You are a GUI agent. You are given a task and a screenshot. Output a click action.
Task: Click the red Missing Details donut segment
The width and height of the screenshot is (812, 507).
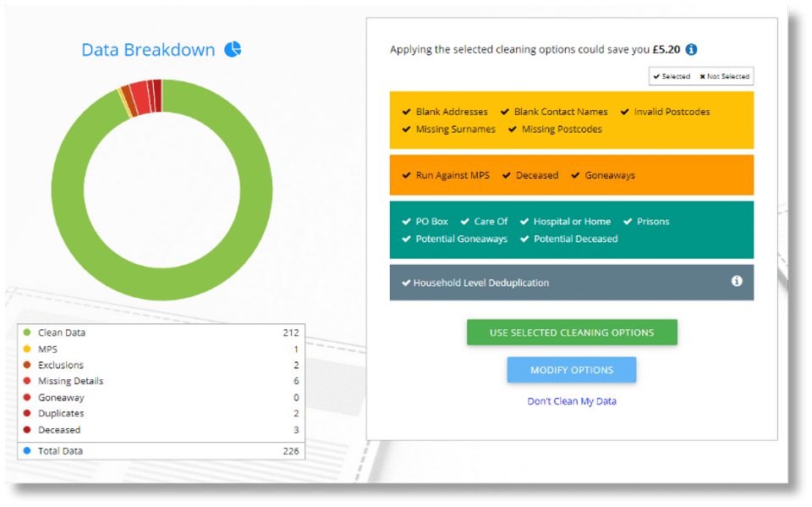140,97
